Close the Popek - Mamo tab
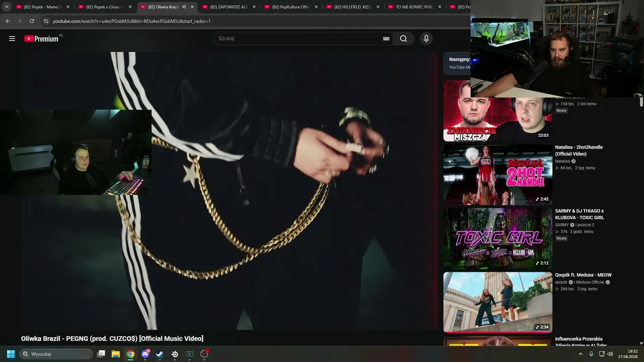 68,7
